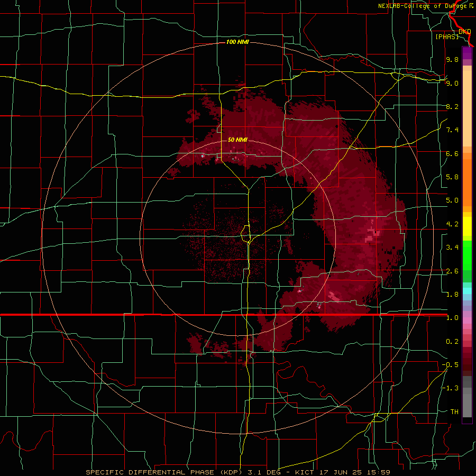476x476 pixels.
Task: Click the cyan band of the color bar
Action: (467, 290)
